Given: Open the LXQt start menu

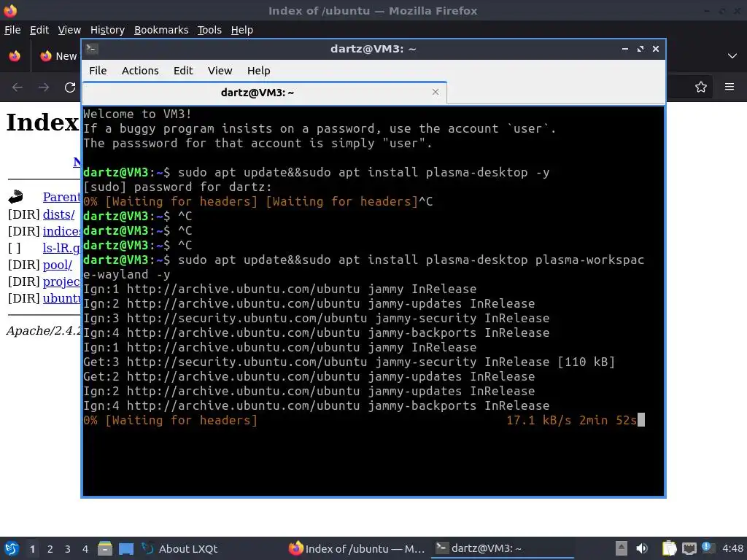Looking at the screenshot, I should (12, 548).
